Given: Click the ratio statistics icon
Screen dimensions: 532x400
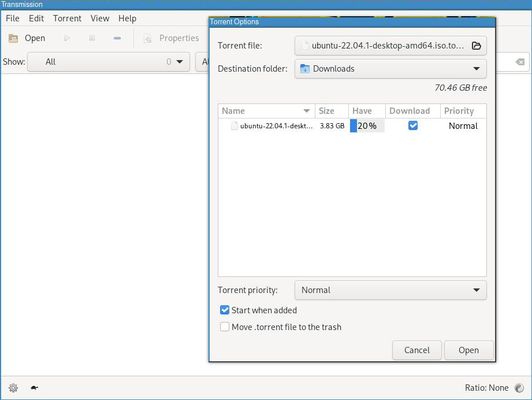Looking at the screenshot, I should point(519,388).
